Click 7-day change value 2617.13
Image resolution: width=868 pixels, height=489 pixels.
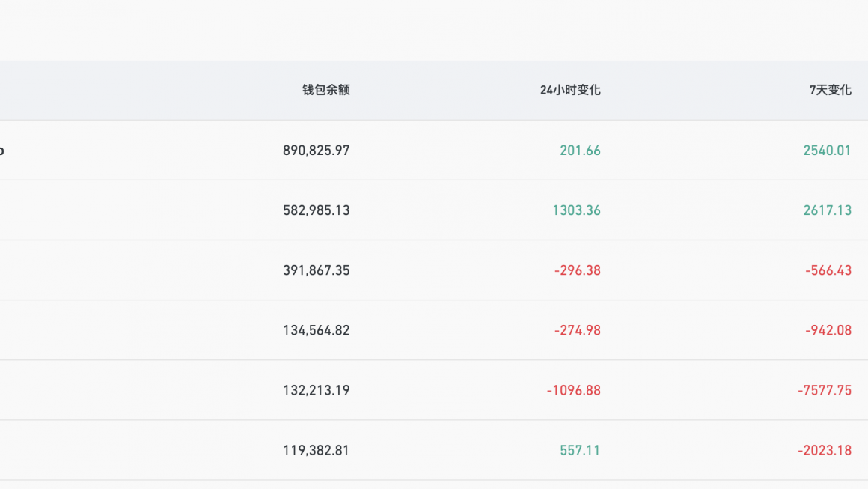pos(827,210)
